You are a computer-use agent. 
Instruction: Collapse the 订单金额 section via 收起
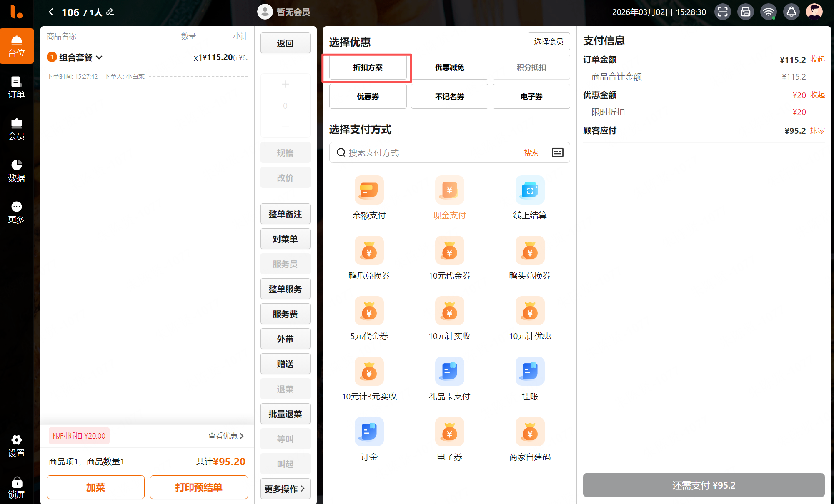pos(817,60)
